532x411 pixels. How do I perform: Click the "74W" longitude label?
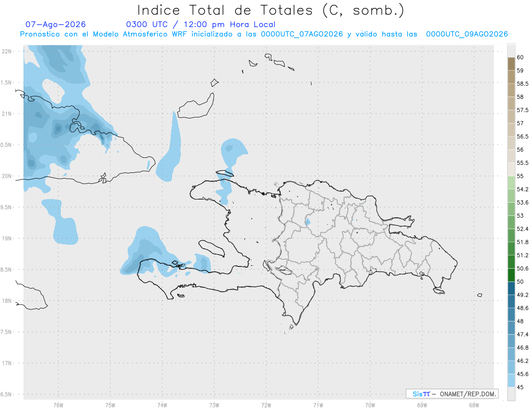point(162,405)
